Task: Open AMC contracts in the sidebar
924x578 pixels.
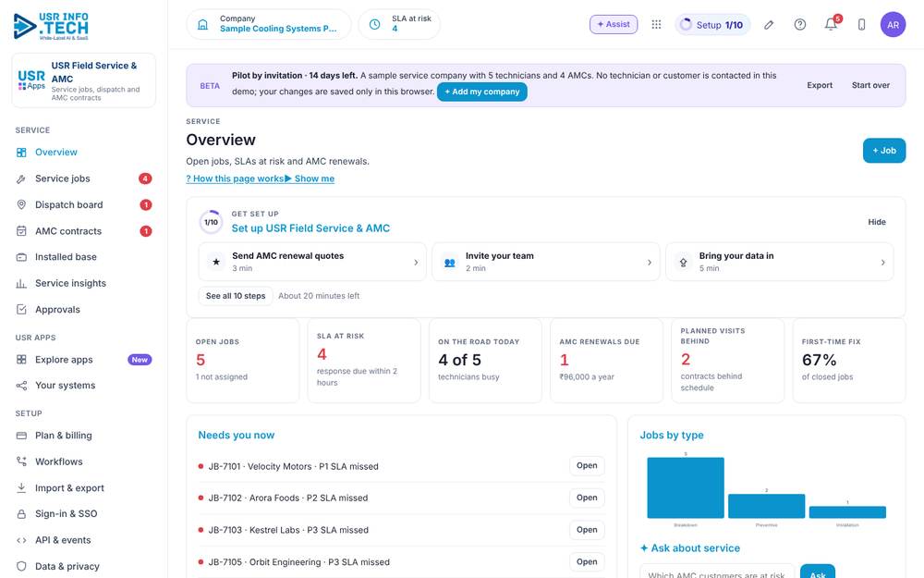Action: coord(84,231)
